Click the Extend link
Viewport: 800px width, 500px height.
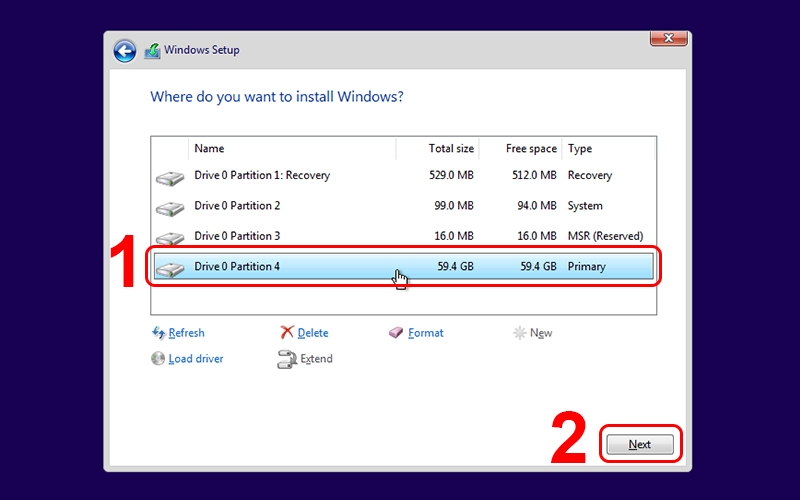(x=316, y=359)
